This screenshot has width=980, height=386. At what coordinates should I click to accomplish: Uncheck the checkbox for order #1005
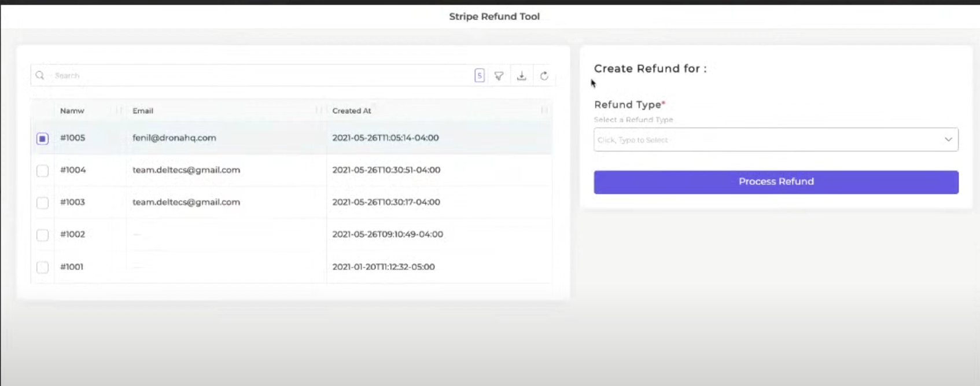pyautogui.click(x=42, y=138)
